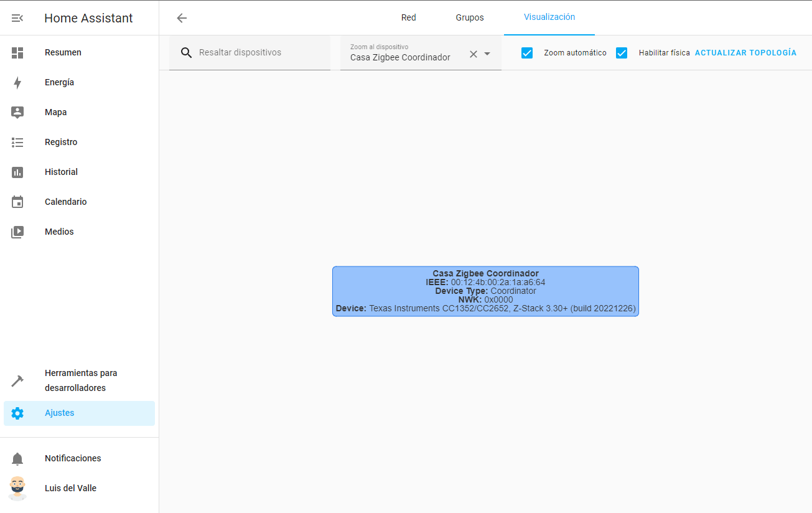Select the Casa Zigbee Coordinador network node
This screenshot has height=513, width=812.
tap(485, 291)
